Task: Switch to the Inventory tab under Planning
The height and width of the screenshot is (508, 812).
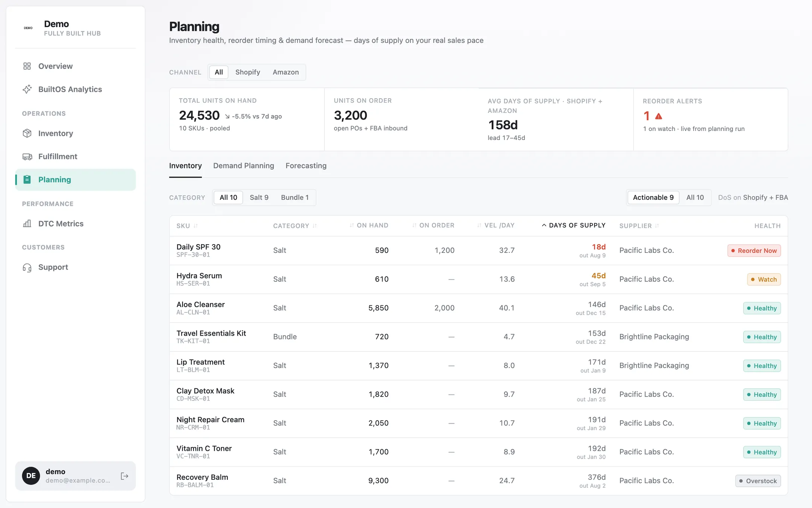Action: (185, 166)
